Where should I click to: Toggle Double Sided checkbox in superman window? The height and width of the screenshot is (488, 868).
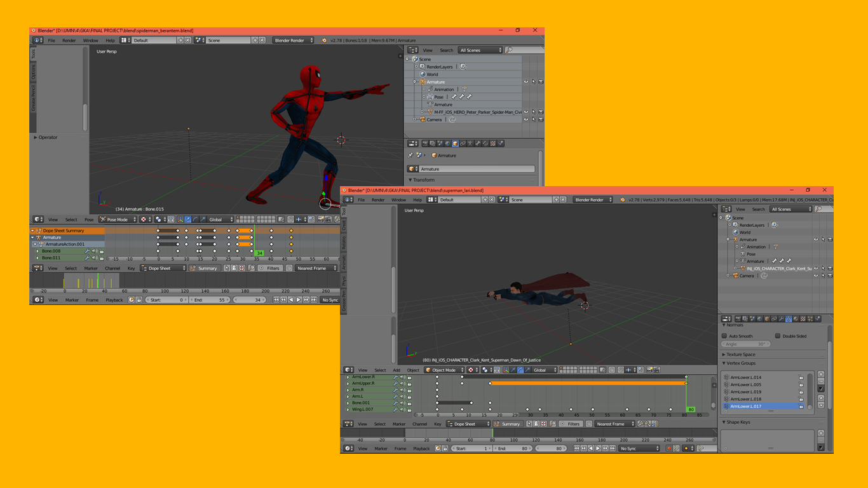coord(778,335)
